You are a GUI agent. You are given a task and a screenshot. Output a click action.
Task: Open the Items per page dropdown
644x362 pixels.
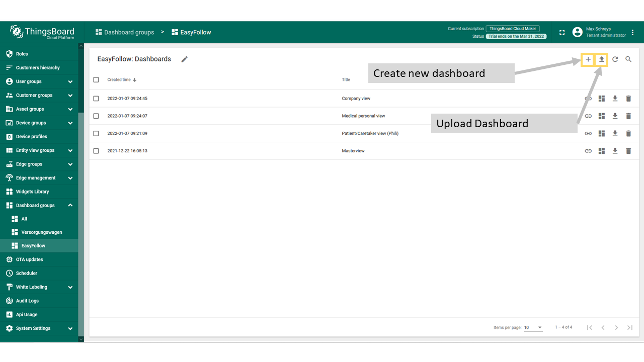point(532,327)
